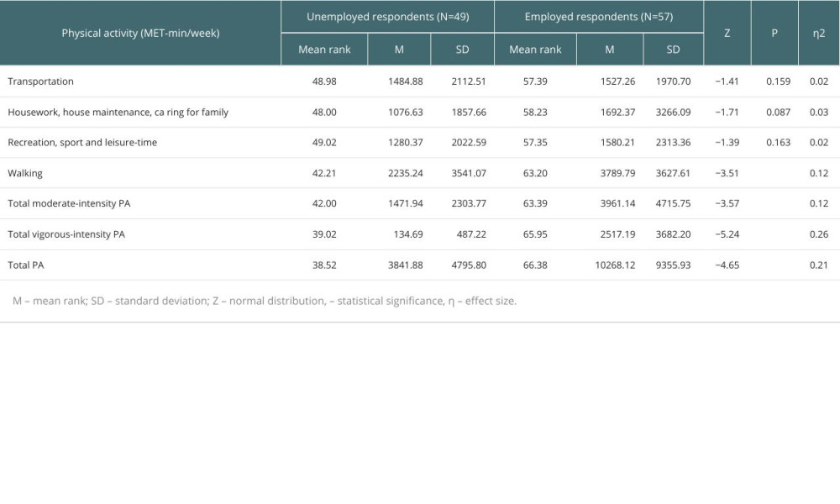Click value 2517.19 in vigorous-intensity row
The height and width of the screenshot is (504, 840).
click(617, 234)
